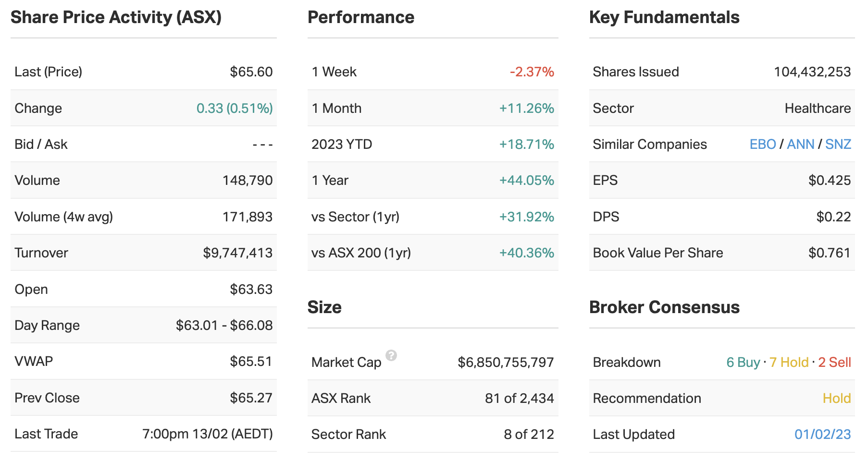Open the EBO similar company link

tap(763, 144)
